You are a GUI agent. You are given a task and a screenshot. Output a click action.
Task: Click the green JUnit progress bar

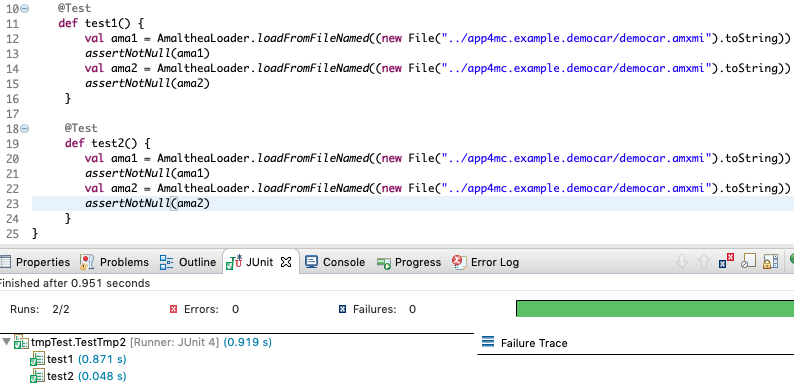point(655,308)
